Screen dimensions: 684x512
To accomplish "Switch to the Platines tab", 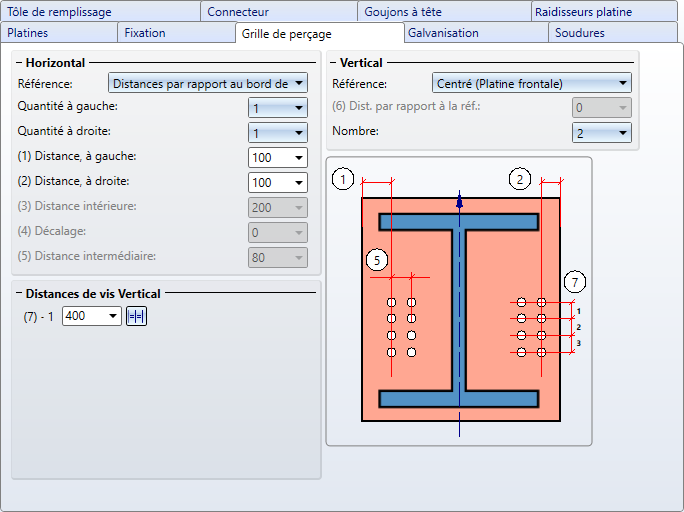I will coord(59,33).
